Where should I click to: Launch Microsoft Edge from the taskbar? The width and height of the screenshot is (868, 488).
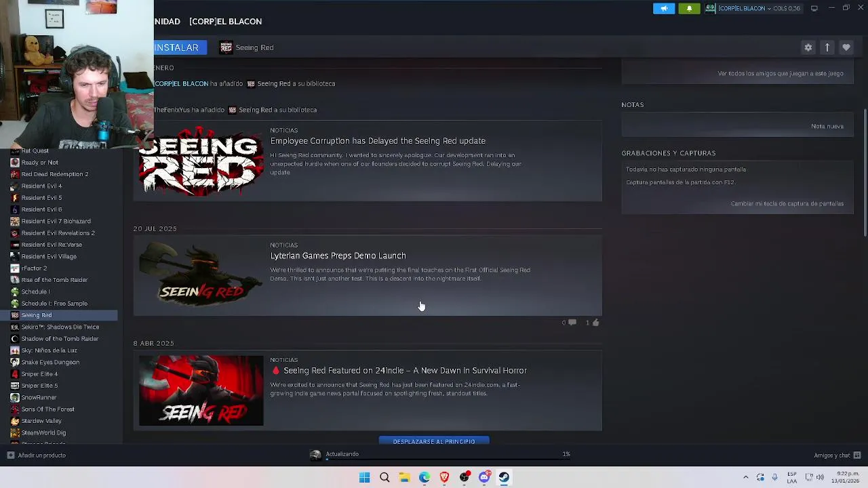click(x=424, y=477)
